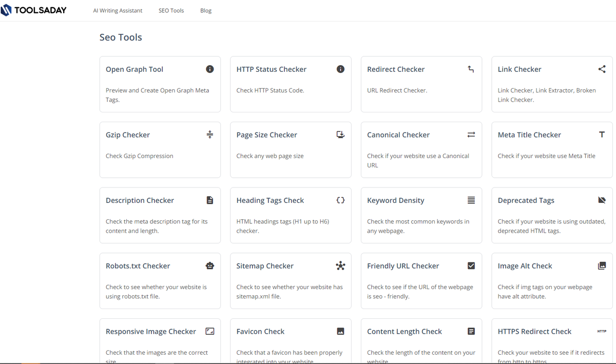616x364 pixels.
Task: Open the Sitemap Checker title
Action: [265, 266]
